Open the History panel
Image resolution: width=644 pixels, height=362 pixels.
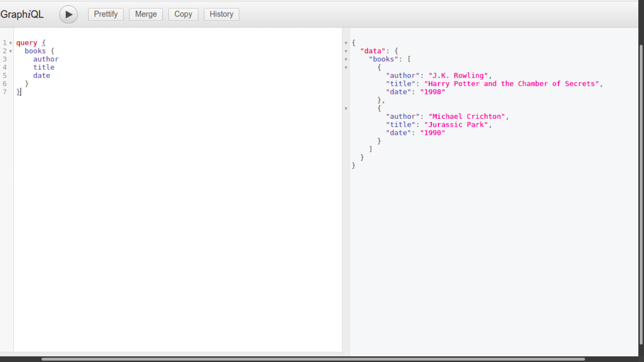221,14
